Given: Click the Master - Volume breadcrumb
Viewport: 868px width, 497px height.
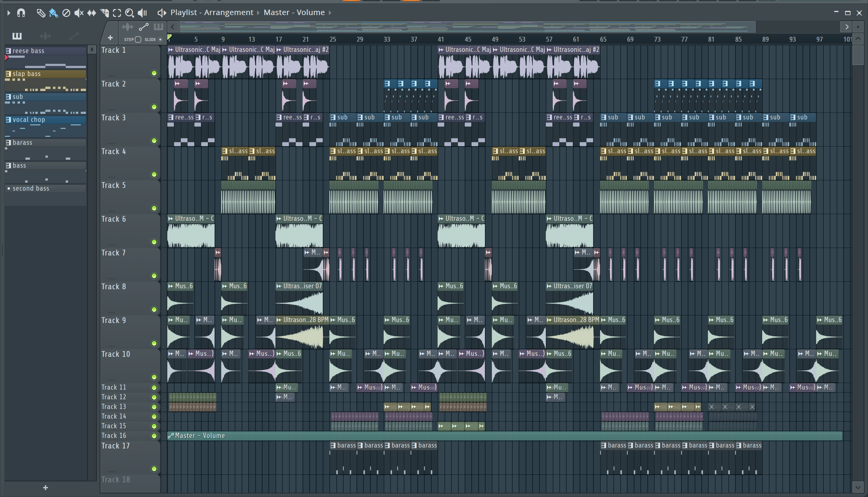Looking at the screenshot, I should [x=294, y=12].
